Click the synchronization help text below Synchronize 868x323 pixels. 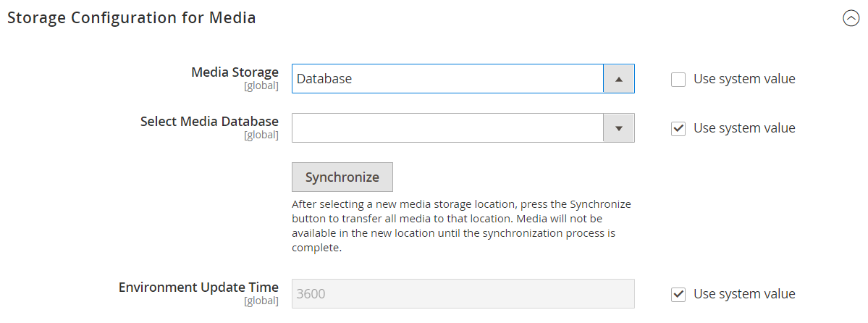461,226
